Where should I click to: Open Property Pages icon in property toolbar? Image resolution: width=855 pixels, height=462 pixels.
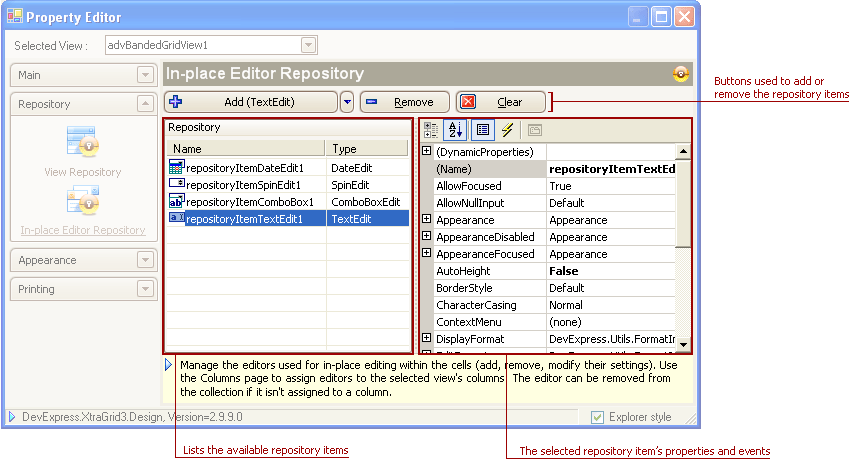coord(535,130)
